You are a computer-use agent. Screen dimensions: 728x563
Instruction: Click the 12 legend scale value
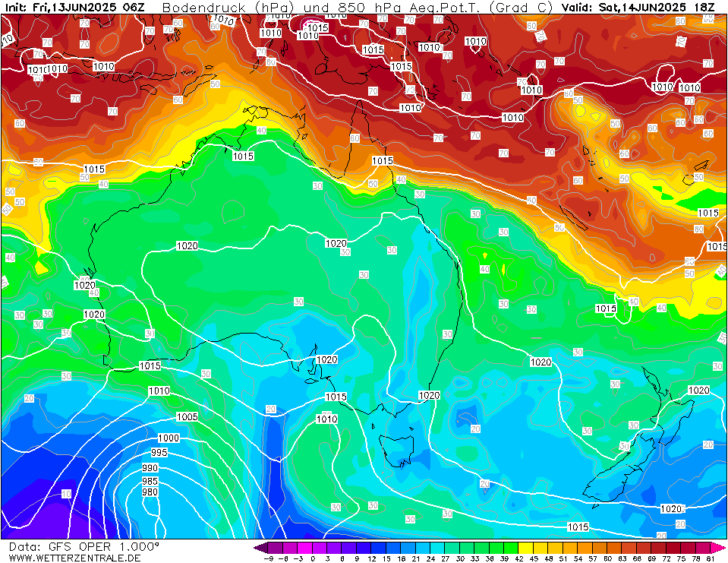point(371,558)
